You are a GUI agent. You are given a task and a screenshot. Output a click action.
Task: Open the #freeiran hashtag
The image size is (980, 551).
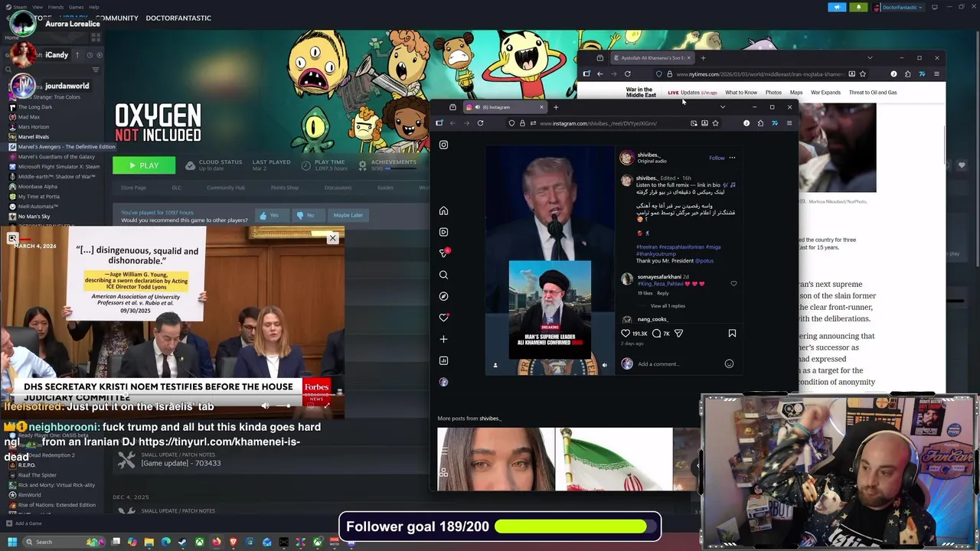pos(647,247)
